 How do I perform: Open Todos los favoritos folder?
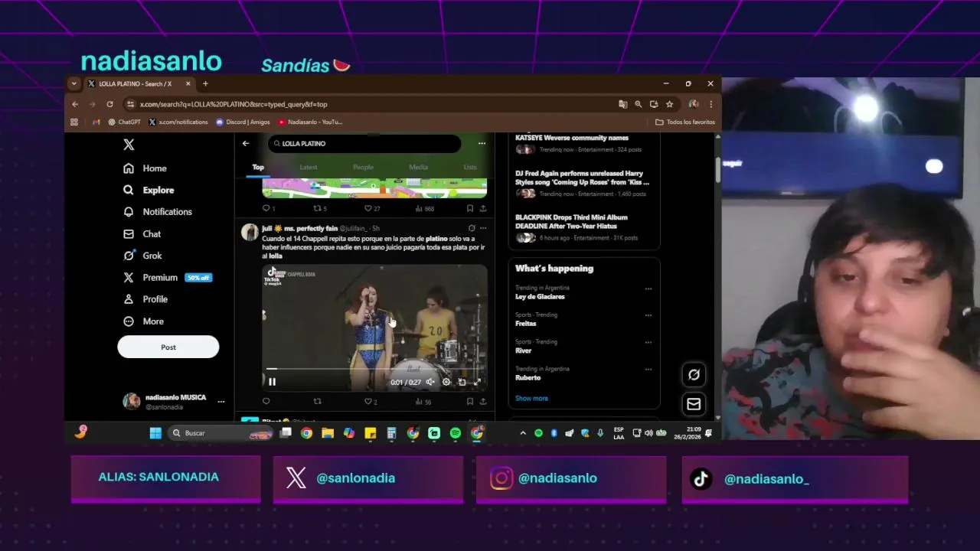(x=685, y=122)
